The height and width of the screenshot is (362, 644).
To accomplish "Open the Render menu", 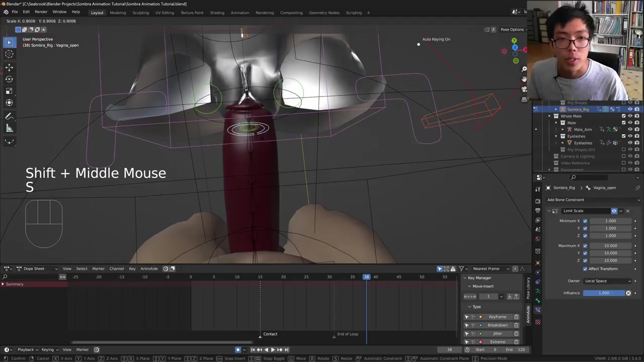I will coord(41,12).
